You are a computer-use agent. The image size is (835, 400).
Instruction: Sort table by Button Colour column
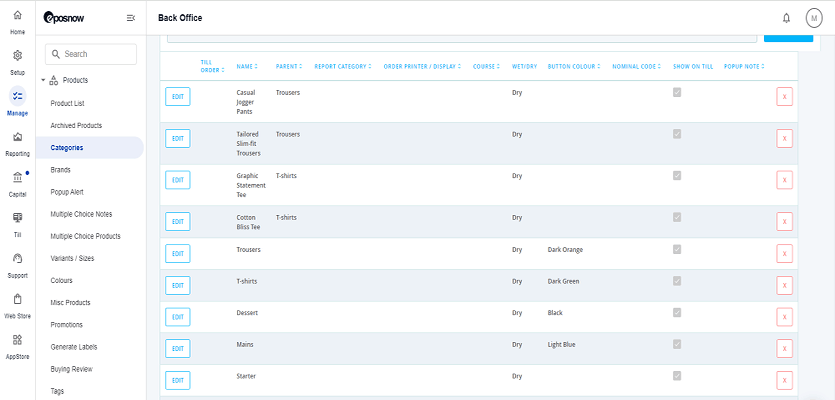pos(574,67)
